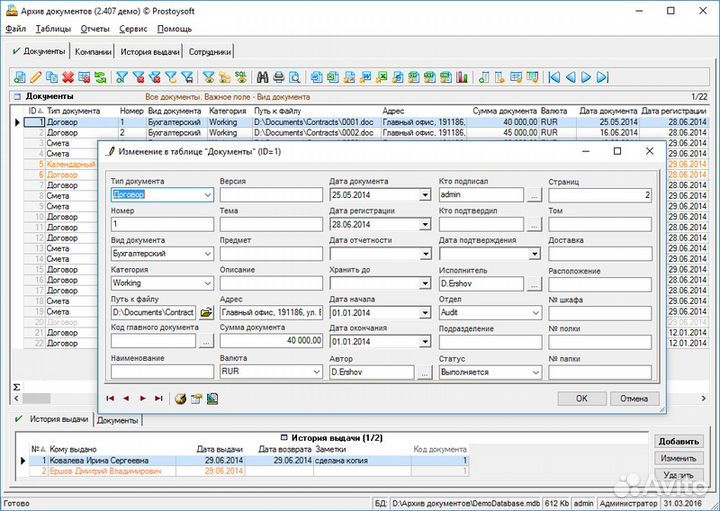Screen dimensions: 720x511
Task: Click the red X delete record icon
Action: tap(68, 77)
